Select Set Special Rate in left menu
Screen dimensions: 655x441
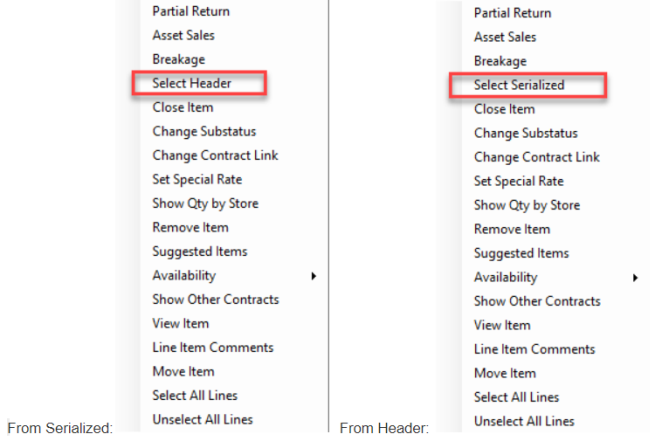(197, 179)
